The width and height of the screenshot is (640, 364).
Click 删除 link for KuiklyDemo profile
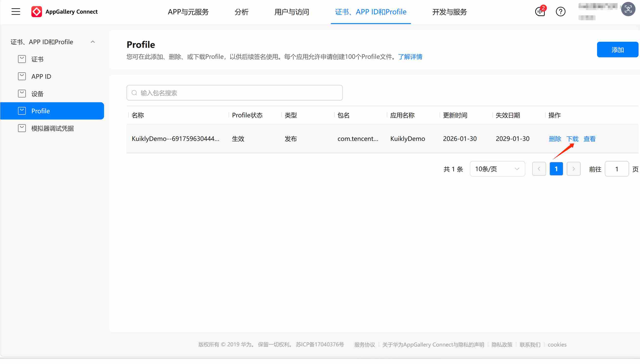(554, 138)
